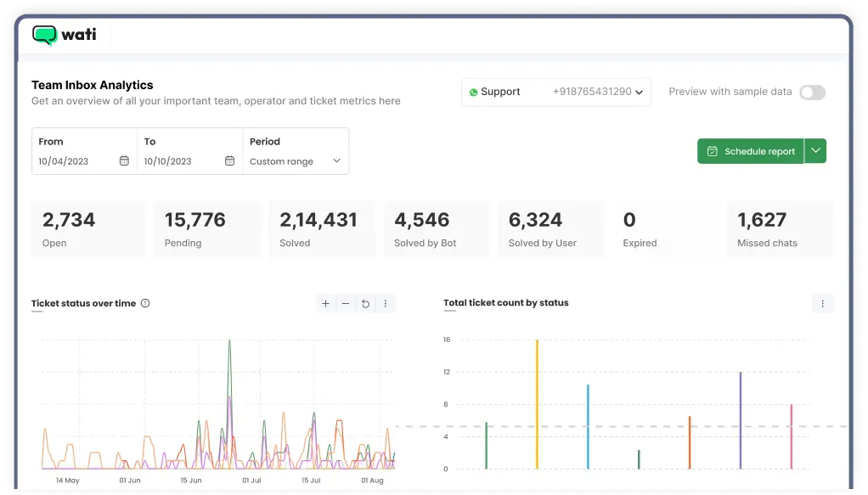This screenshot has height=495, width=868.
Task: Select the Pending tickets stat card
Action: tap(205, 228)
